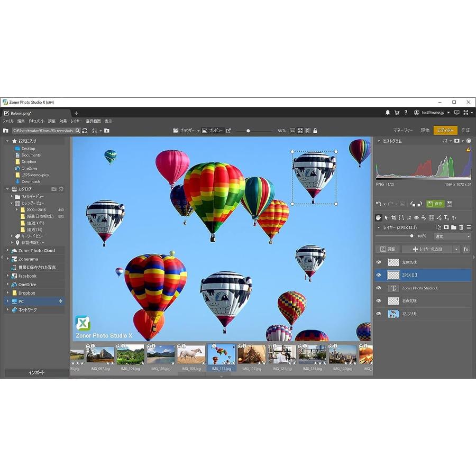Image resolution: width=476 pixels, height=476 pixels.
Task: Collapse the お気に入り section
Action: (7, 141)
